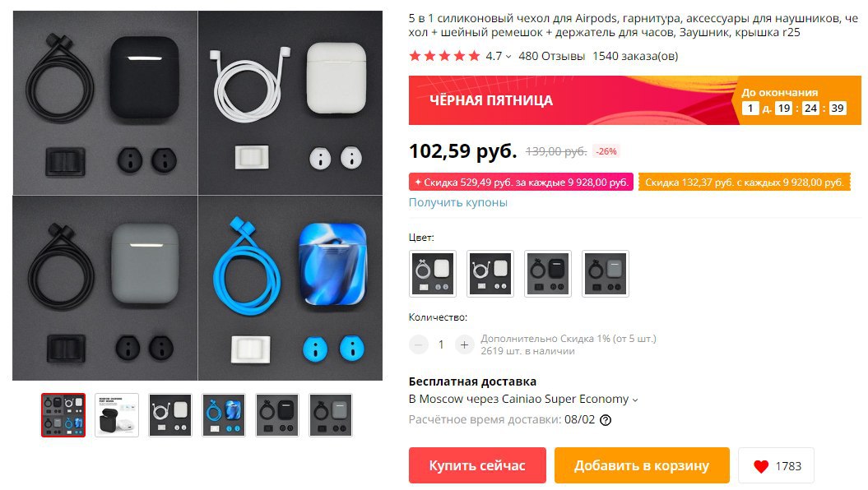Decrease quantity with the minus button
The height and width of the screenshot is (490, 868).
[419, 344]
